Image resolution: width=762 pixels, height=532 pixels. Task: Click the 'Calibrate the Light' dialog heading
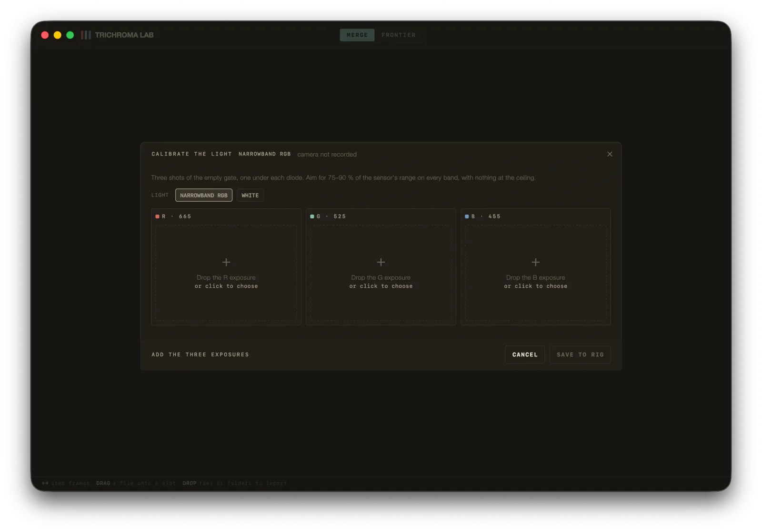(191, 154)
